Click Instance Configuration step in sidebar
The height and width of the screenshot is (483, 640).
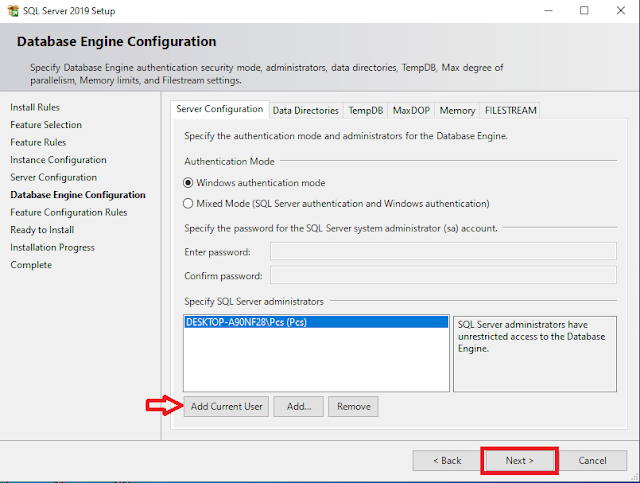point(58,160)
